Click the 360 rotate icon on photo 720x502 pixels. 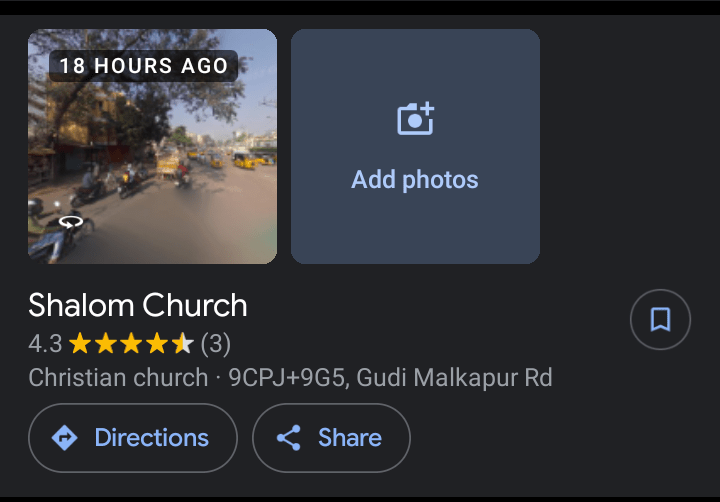point(71,222)
